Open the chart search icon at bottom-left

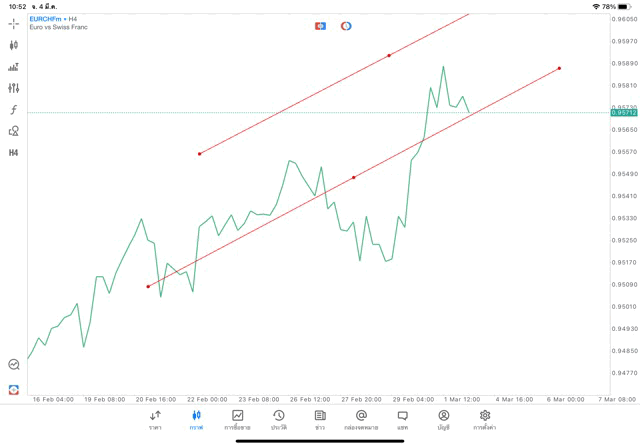tap(14, 365)
